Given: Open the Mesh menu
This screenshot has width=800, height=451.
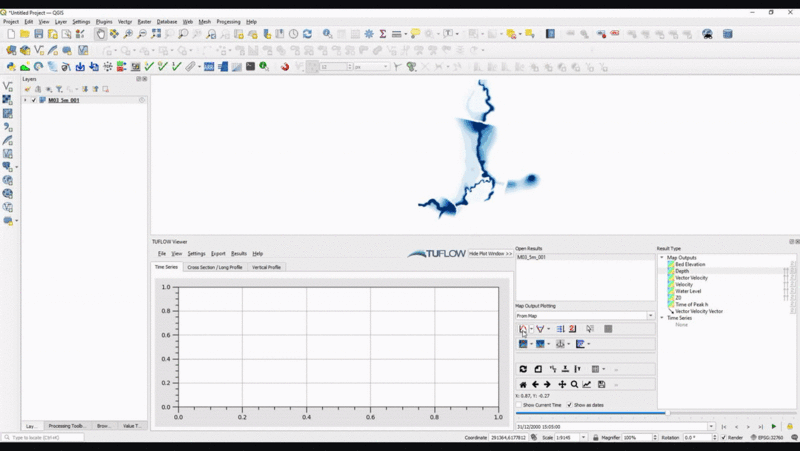Looking at the screenshot, I should 204,21.
